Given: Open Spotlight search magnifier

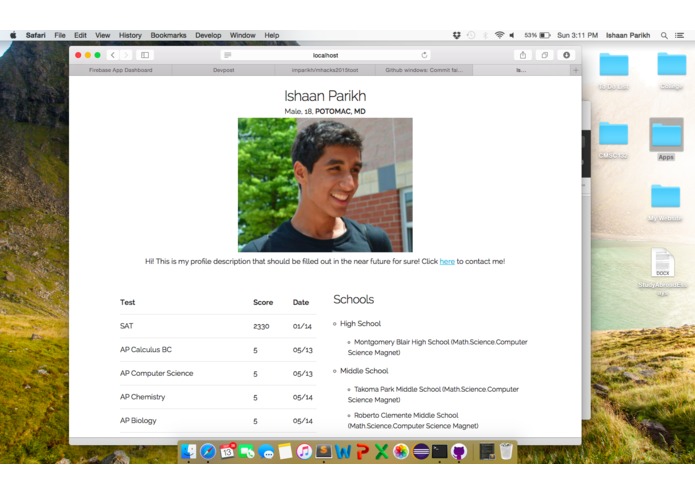Looking at the screenshot, I should (664, 35).
